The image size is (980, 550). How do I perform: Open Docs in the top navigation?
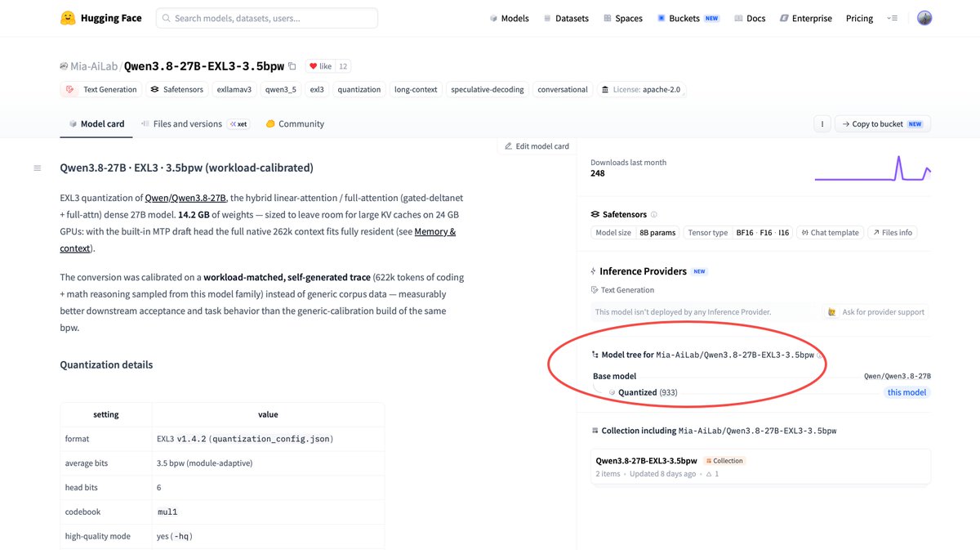(750, 18)
